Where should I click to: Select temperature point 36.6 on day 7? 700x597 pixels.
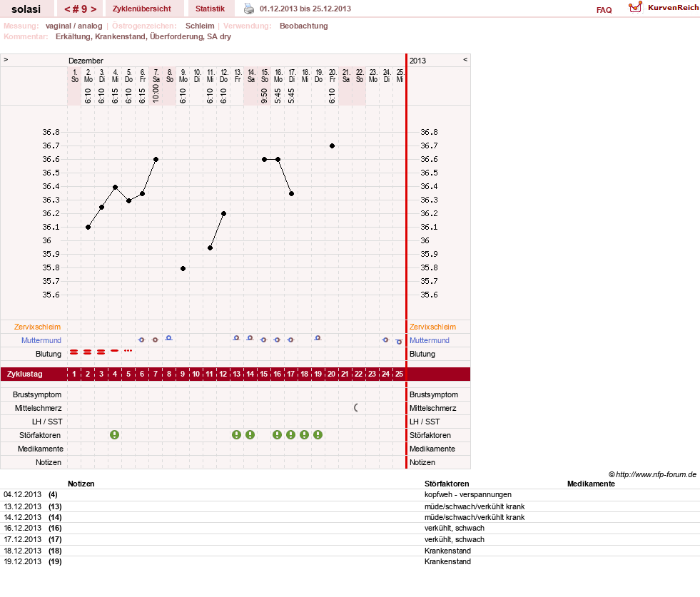pos(156,159)
